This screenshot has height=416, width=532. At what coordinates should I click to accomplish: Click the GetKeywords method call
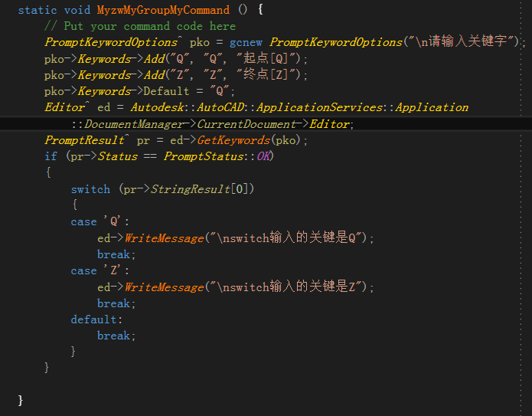point(233,140)
